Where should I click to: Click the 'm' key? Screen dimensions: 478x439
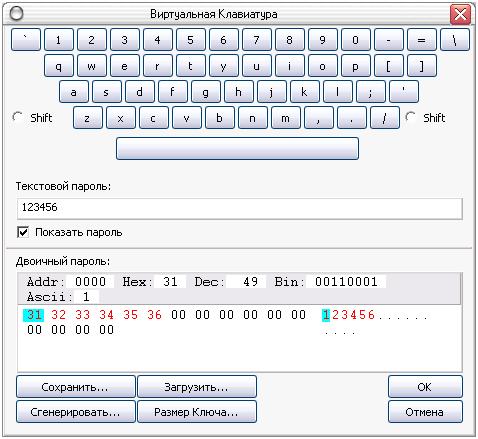coord(286,117)
